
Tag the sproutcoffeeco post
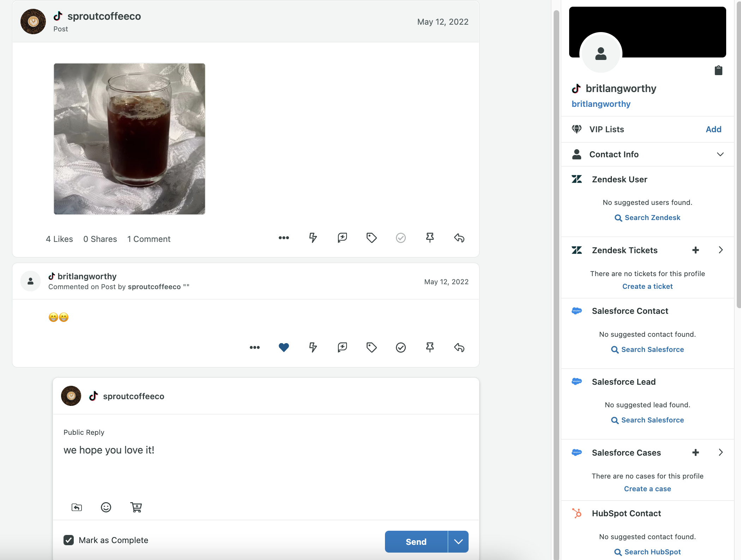[372, 238]
